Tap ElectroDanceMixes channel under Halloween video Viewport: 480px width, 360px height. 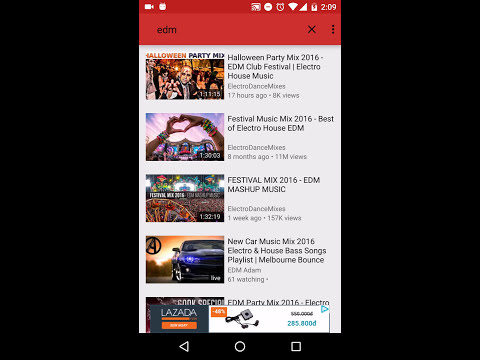tap(256, 86)
